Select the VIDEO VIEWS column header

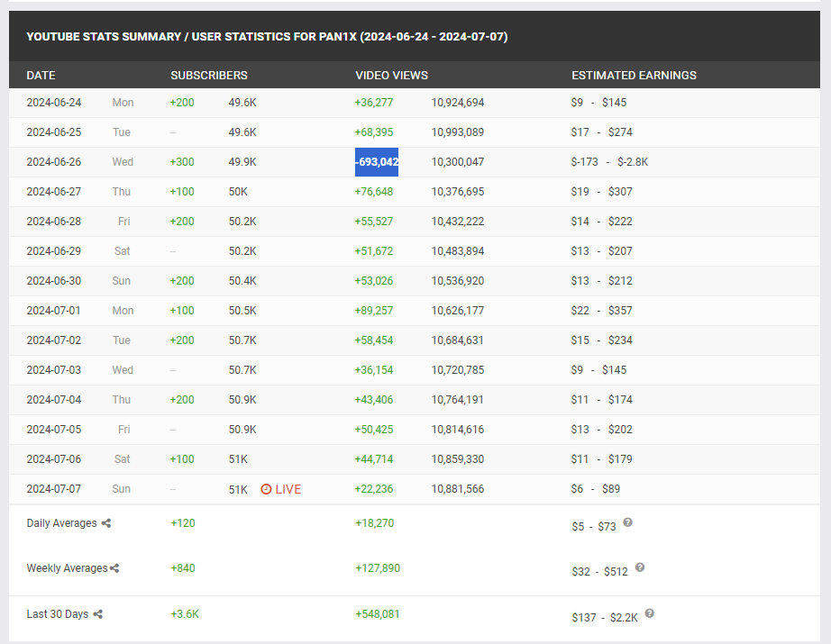pyautogui.click(x=392, y=75)
